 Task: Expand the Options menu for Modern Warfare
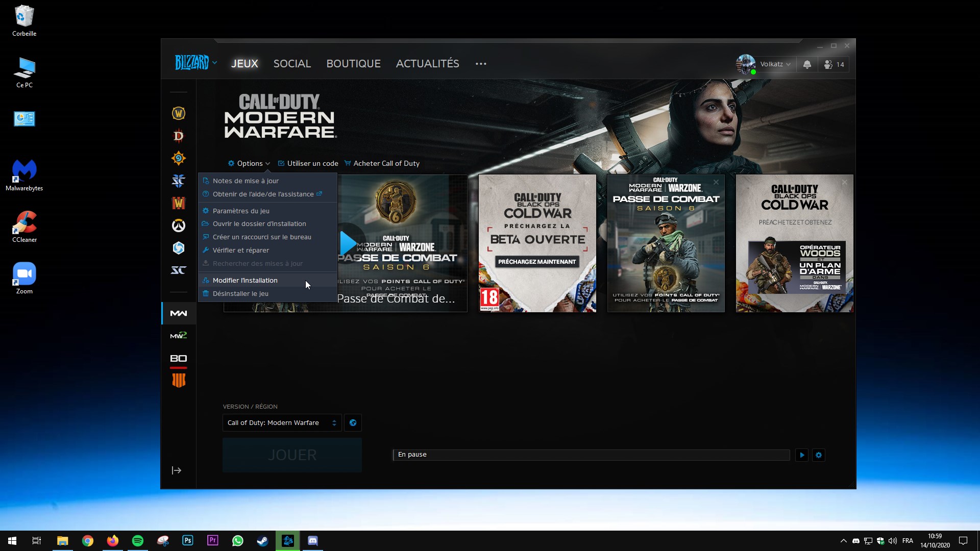click(x=249, y=163)
